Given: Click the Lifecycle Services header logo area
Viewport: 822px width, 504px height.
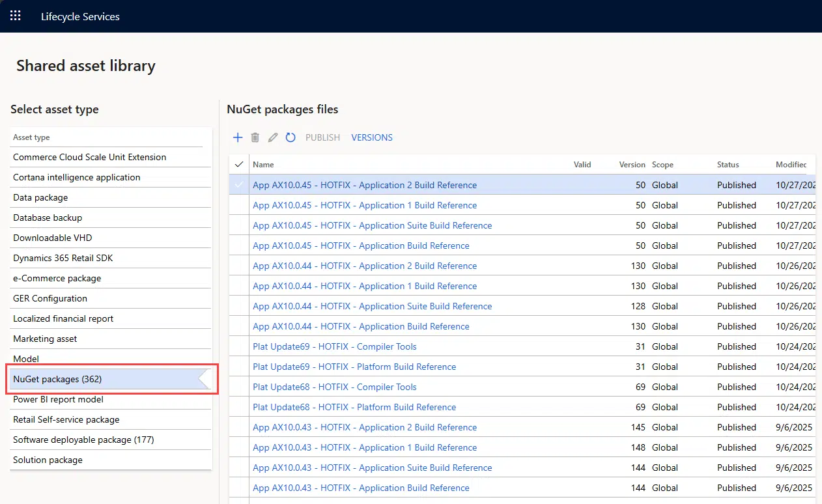Looking at the screenshot, I should 80,16.
